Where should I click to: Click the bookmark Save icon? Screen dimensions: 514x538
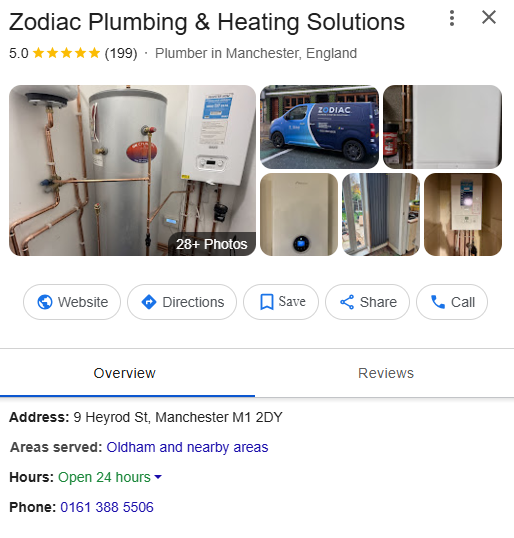coord(267,302)
